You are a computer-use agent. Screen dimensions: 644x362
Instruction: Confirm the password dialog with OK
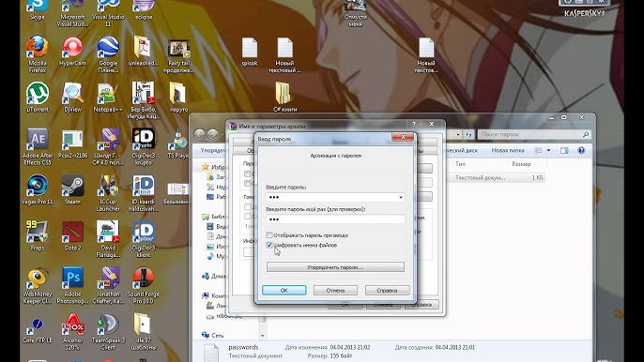coord(284,290)
